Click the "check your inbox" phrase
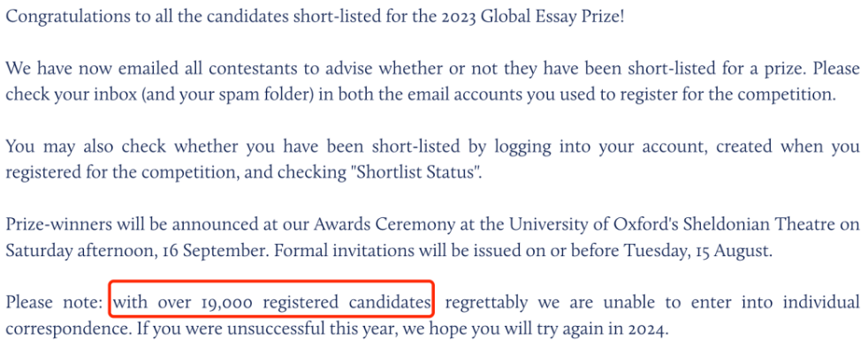 (71, 94)
